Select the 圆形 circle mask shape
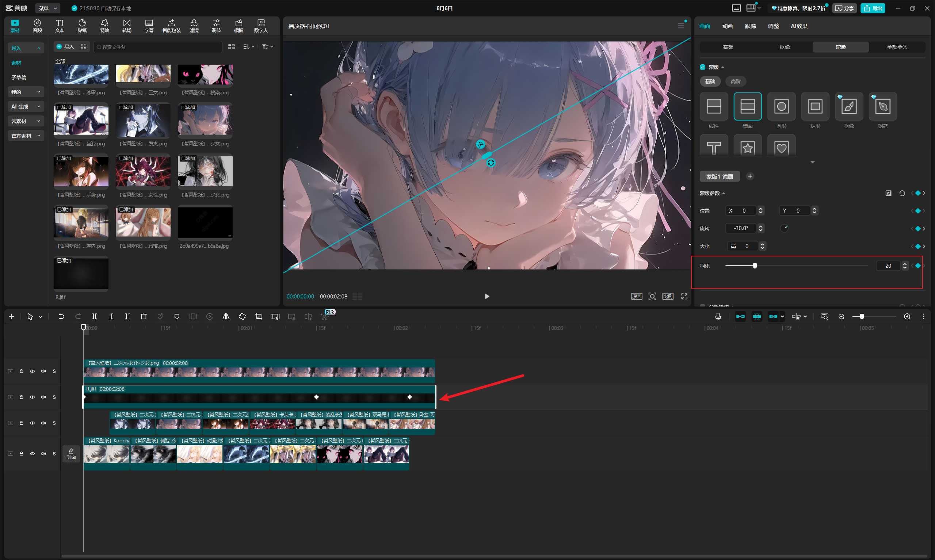Screen dimensions: 935x560 click(x=781, y=106)
